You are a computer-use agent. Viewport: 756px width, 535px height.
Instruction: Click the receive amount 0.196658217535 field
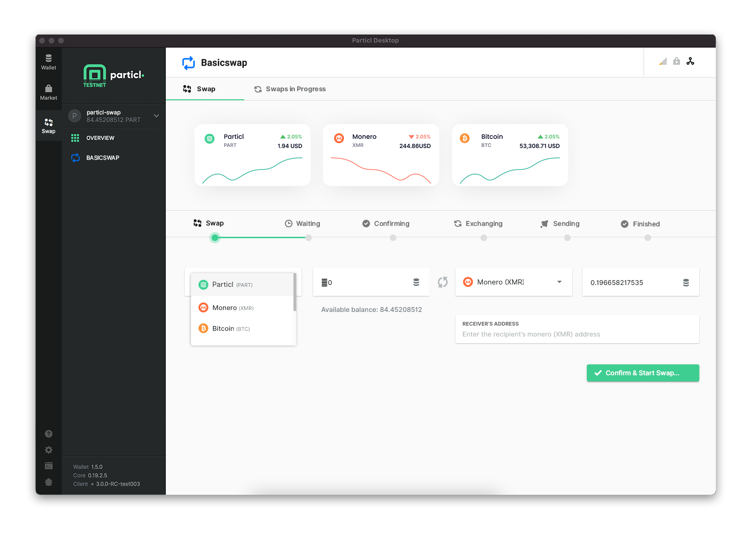click(641, 282)
